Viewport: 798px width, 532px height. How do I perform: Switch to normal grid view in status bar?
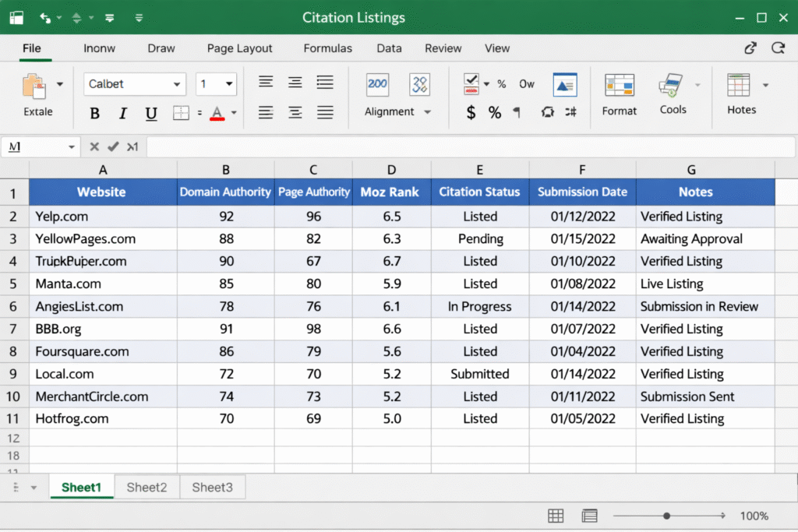[556, 516]
